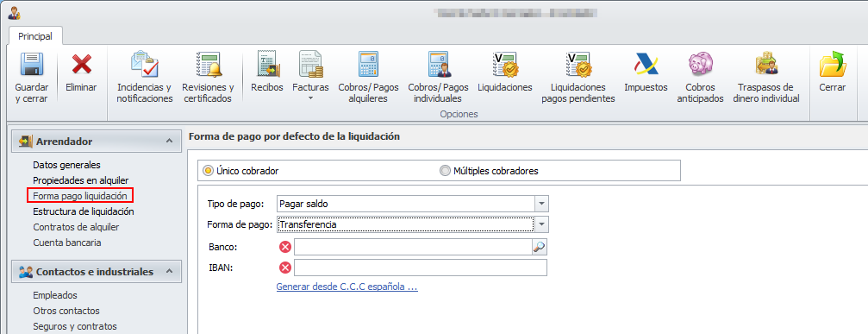The height and width of the screenshot is (334, 868).
Task: Select the Múltiples cobradores radio button
Action: 445,171
